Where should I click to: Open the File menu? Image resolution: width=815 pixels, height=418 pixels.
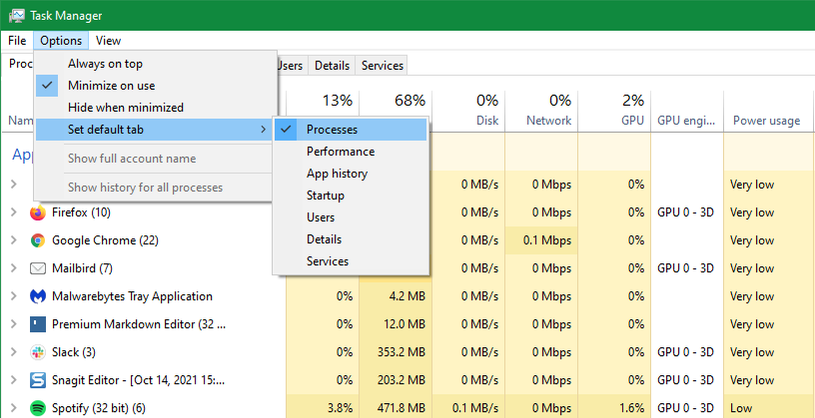(17, 41)
